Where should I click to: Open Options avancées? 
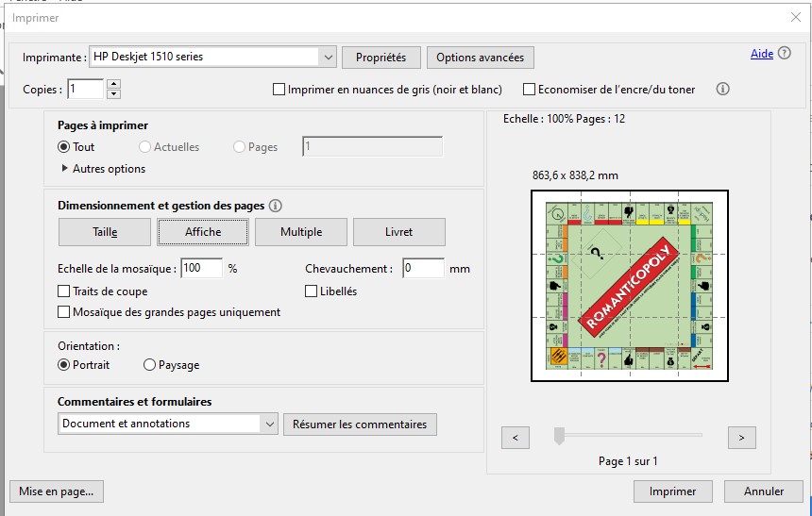pyautogui.click(x=480, y=58)
